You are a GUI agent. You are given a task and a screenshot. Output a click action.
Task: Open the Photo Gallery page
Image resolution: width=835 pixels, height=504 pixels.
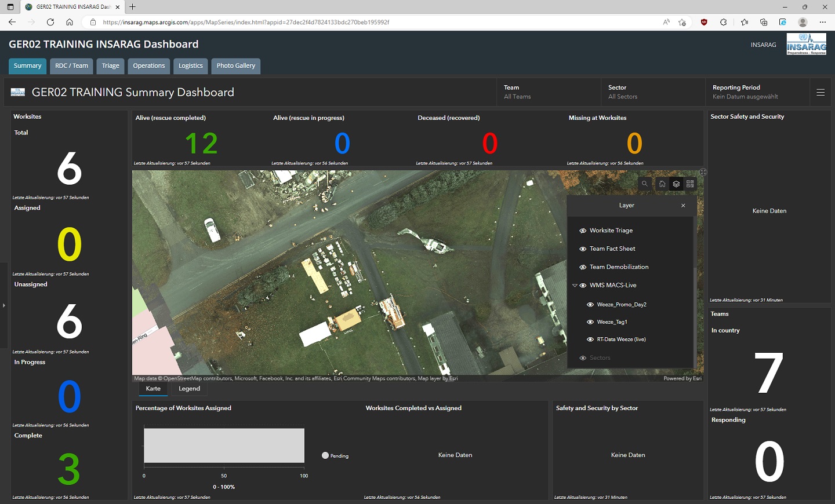click(236, 66)
